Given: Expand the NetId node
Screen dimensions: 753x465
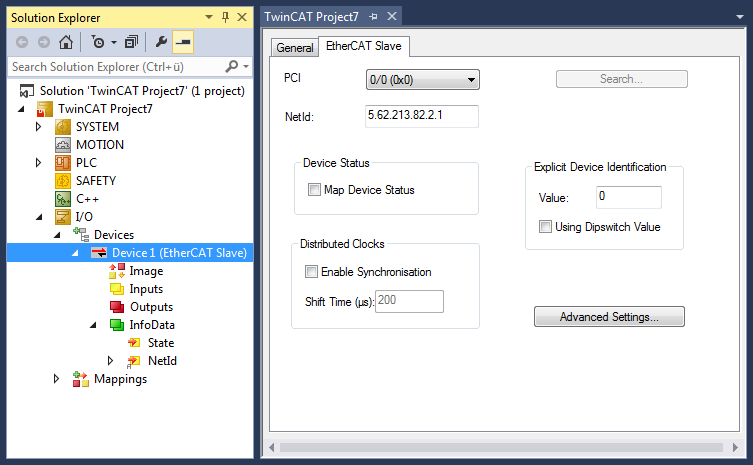Looking at the screenshot, I should coord(110,361).
